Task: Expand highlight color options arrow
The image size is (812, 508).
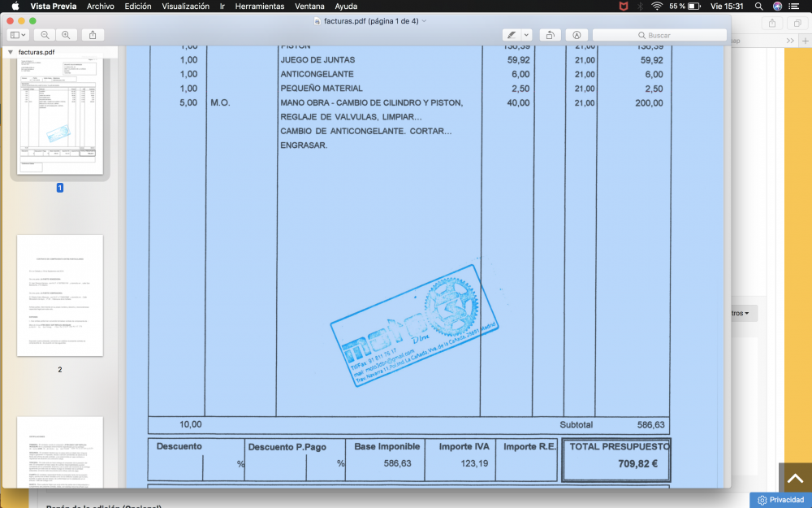Action: (526, 35)
